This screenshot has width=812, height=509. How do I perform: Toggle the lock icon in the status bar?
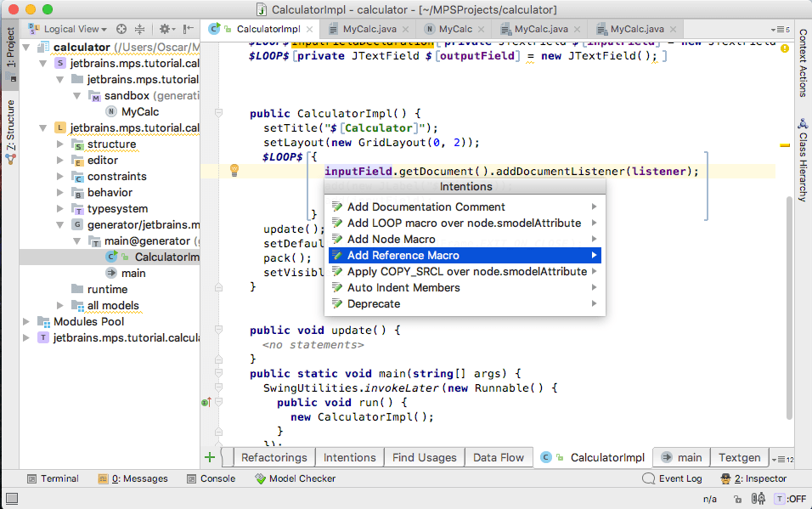[739, 499]
